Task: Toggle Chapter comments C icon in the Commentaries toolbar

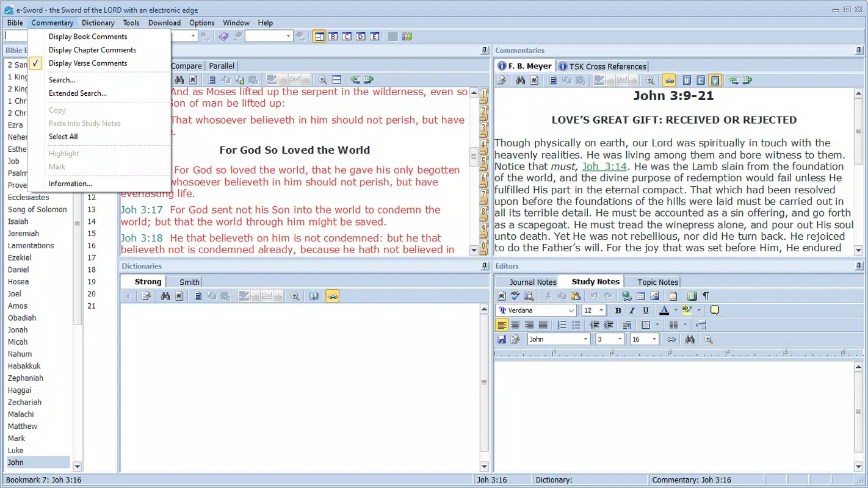Action: tap(701, 81)
